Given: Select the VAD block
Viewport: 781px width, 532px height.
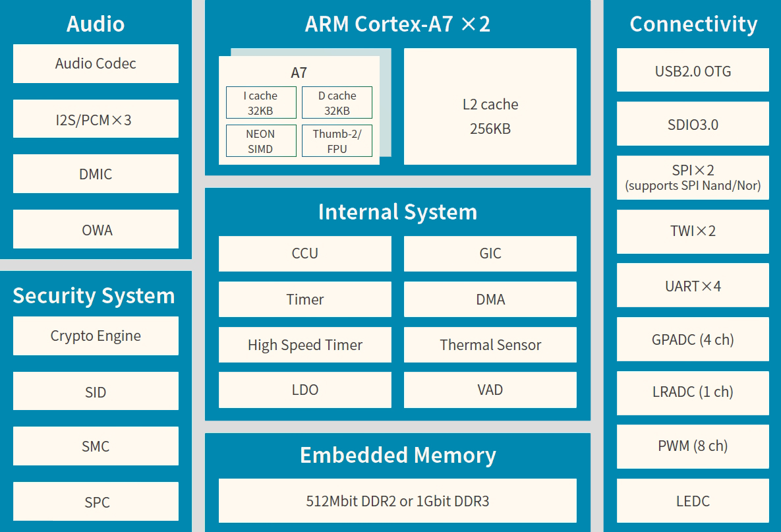Looking at the screenshot, I should click(490, 390).
